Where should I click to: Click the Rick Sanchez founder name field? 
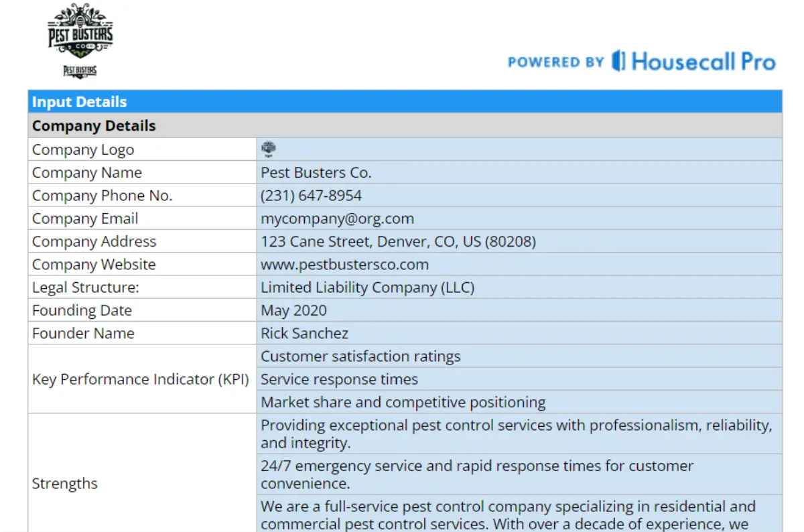click(304, 333)
